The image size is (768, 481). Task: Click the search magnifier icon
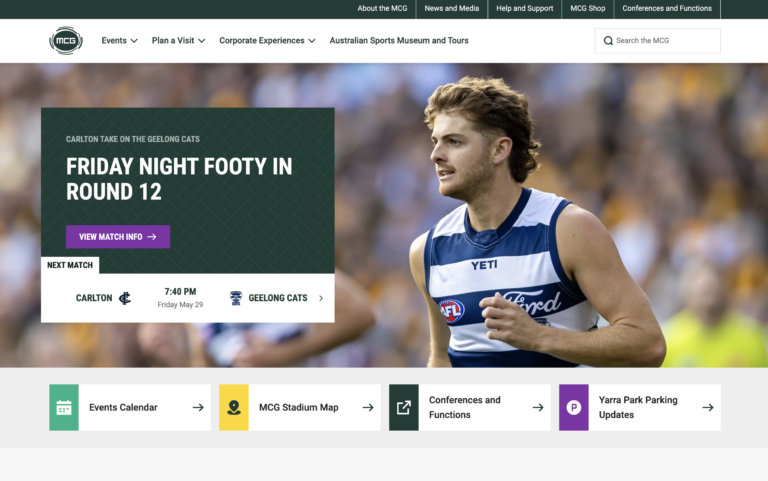(x=608, y=41)
